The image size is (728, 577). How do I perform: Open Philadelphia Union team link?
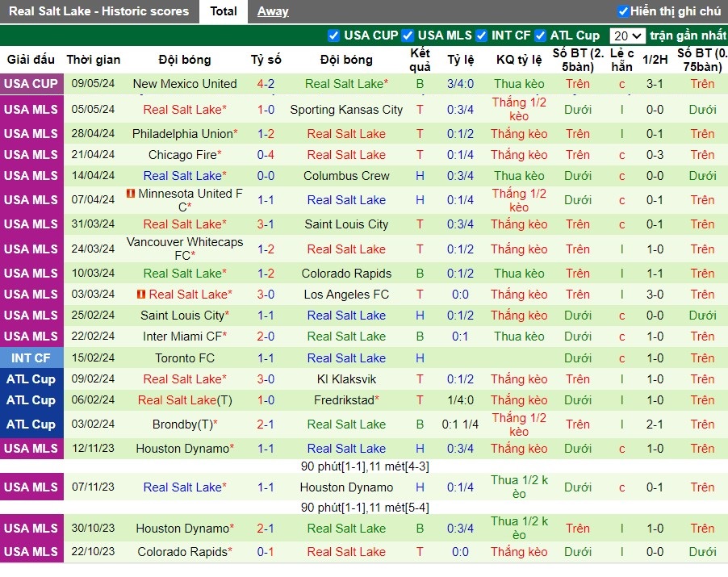[182, 134]
